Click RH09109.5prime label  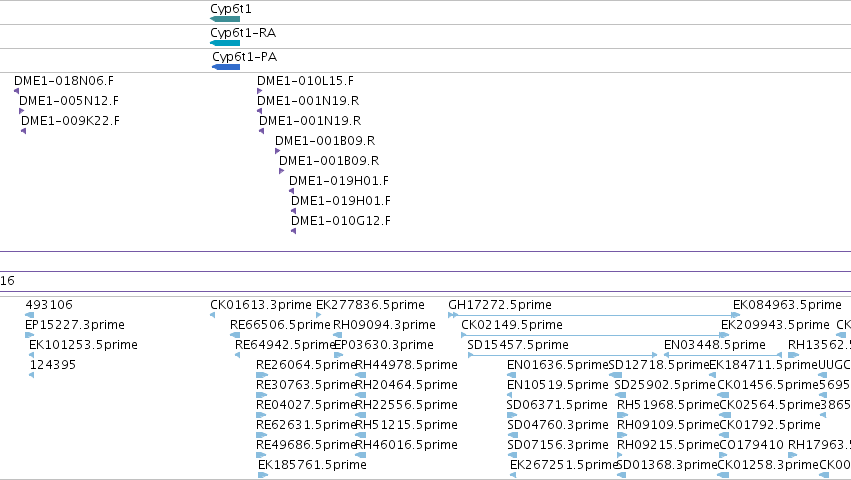[x=668, y=426]
